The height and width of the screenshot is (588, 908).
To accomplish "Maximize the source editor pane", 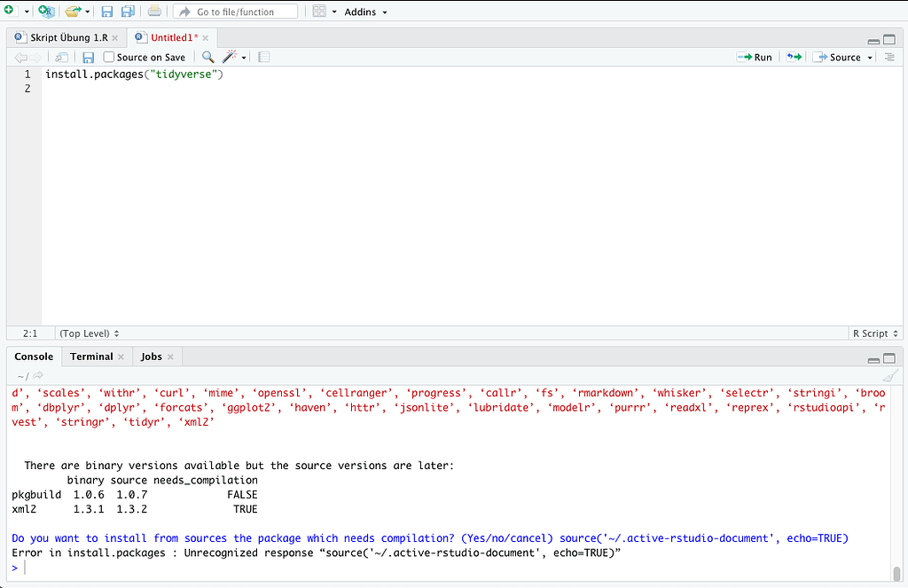I will (x=889, y=40).
